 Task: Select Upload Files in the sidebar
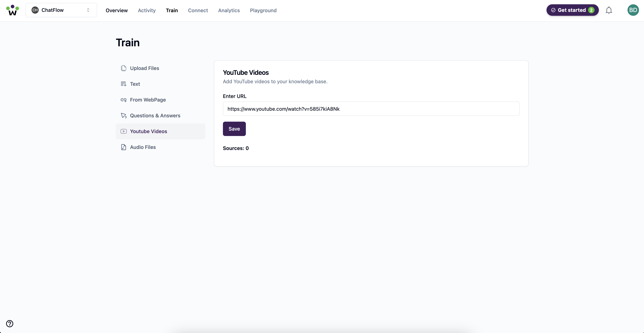tap(161, 68)
